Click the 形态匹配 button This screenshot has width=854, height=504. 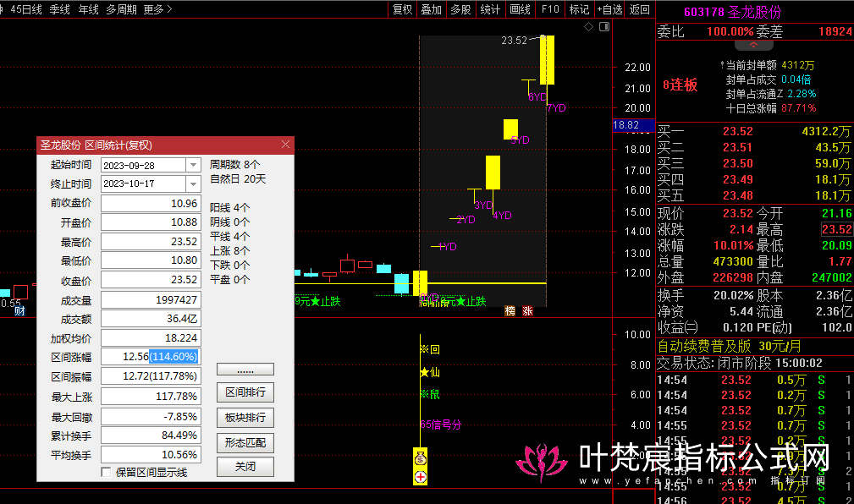coord(245,442)
